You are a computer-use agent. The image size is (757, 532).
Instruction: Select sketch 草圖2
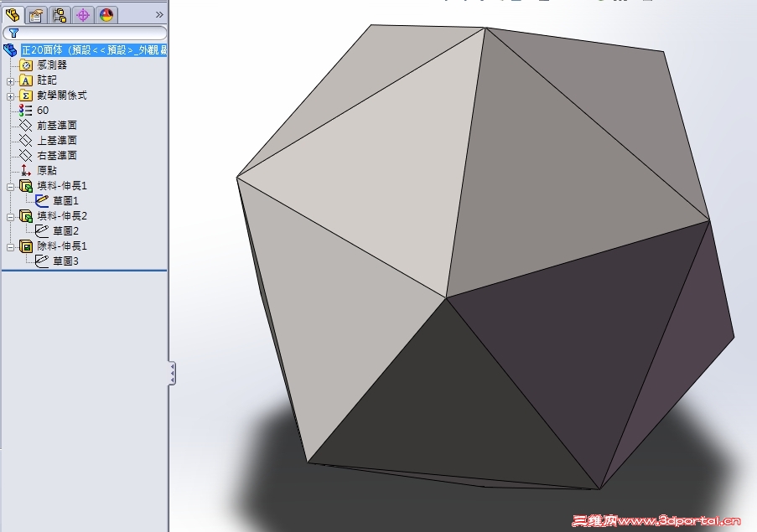65,231
